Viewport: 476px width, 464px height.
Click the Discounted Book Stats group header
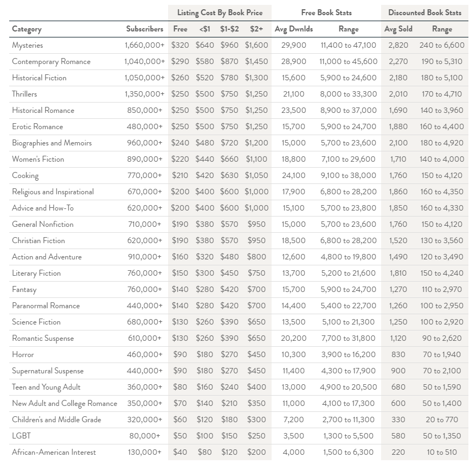424,12
